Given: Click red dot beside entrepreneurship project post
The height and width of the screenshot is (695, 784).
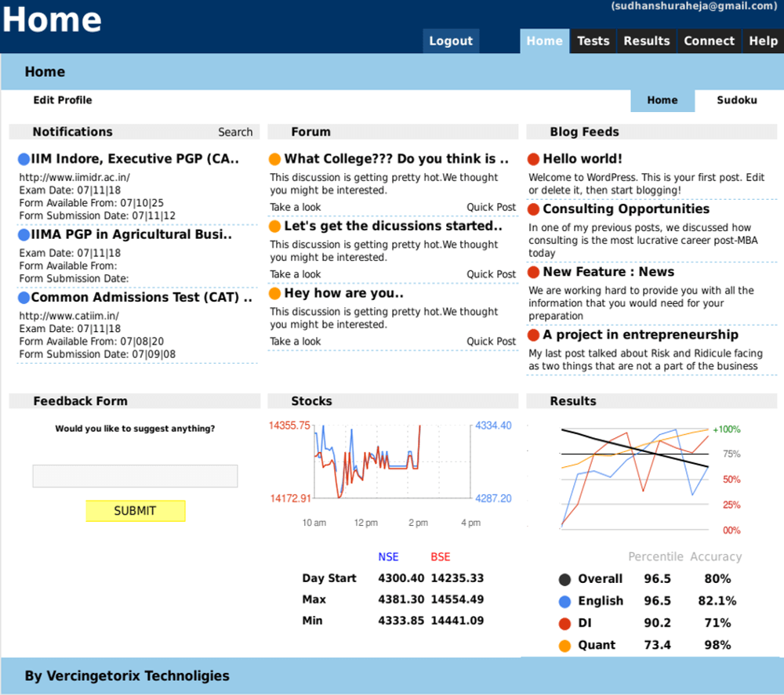Looking at the screenshot, I should pos(534,335).
